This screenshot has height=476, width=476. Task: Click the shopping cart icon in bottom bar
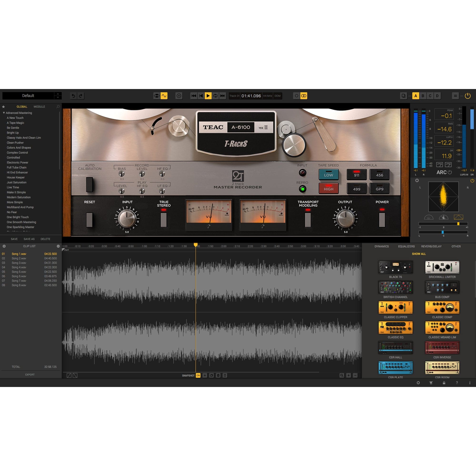[x=431, y=383]
